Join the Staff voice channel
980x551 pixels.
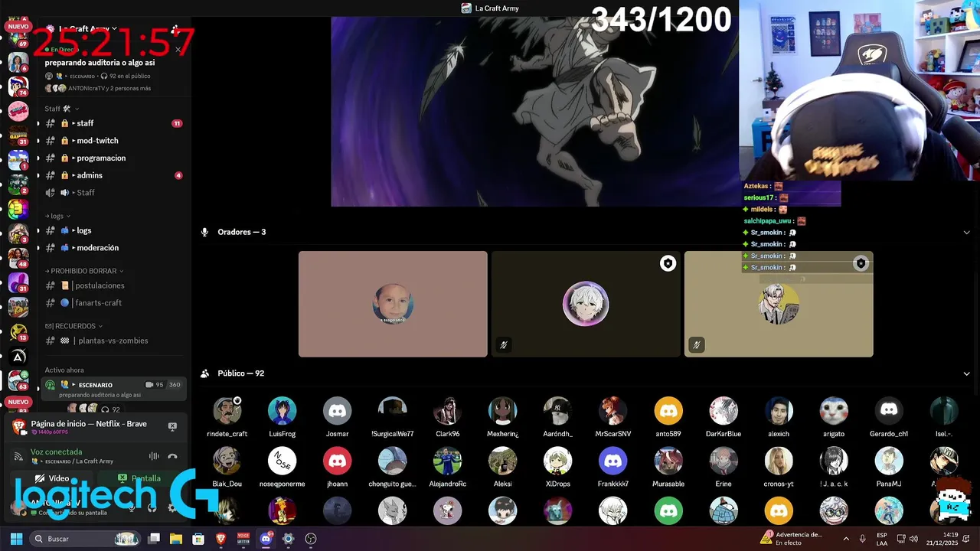point(113,192)
